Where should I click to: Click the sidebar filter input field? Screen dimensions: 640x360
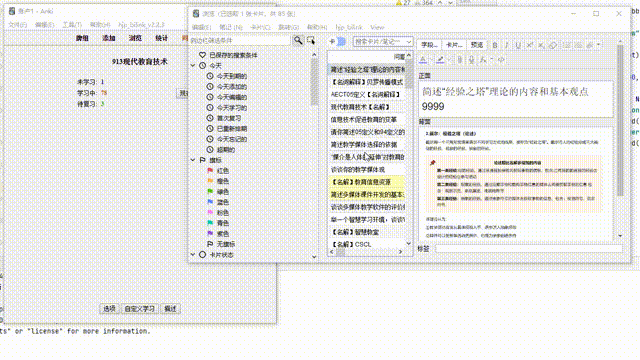240,40
